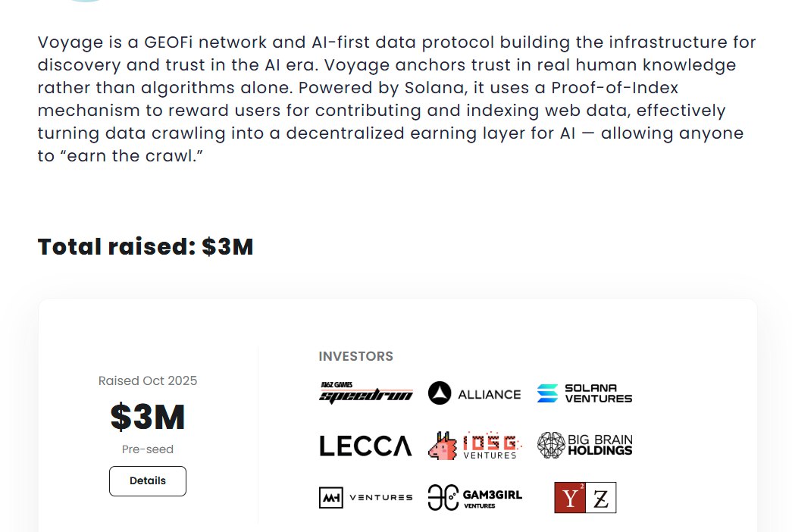The height and width of the screenshot is (532, 792).
Task: Select the Big Brain Holdings logo
Action: [584, 445]
